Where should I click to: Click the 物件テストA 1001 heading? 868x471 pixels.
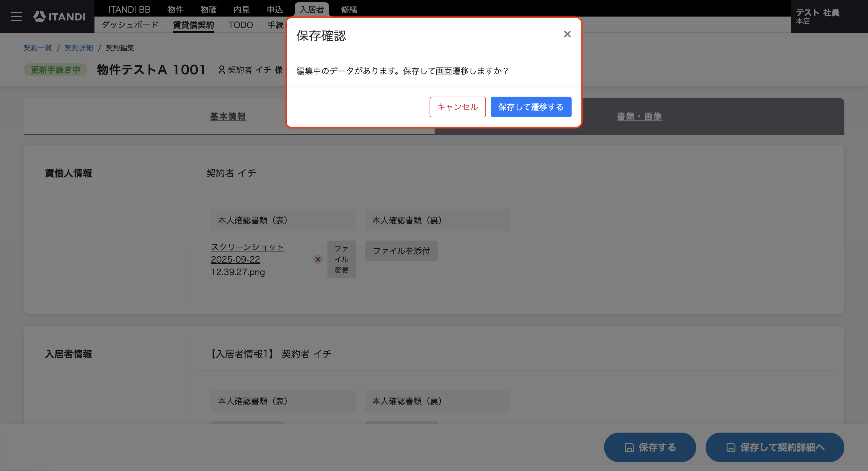[x=151, y=70]
